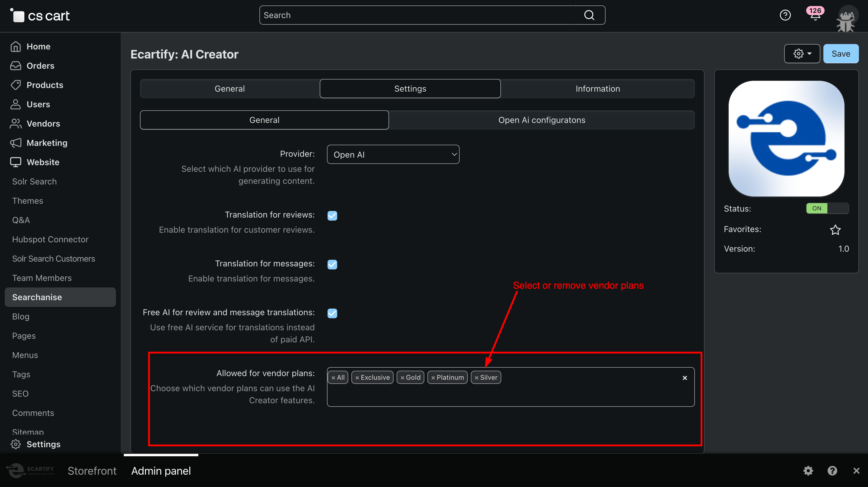
Task: Toggle the add-on Status switch off
Action: coord(827,208)
